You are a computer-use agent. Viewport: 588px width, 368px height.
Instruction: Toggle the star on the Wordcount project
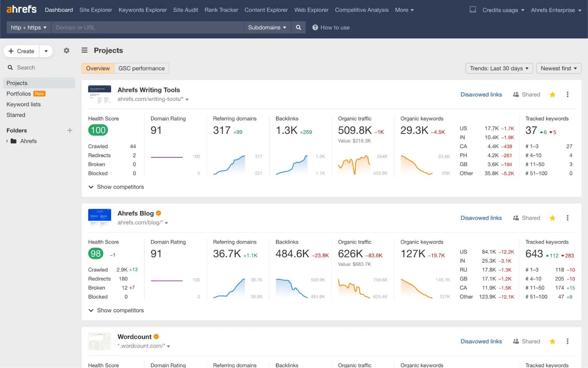552,341
